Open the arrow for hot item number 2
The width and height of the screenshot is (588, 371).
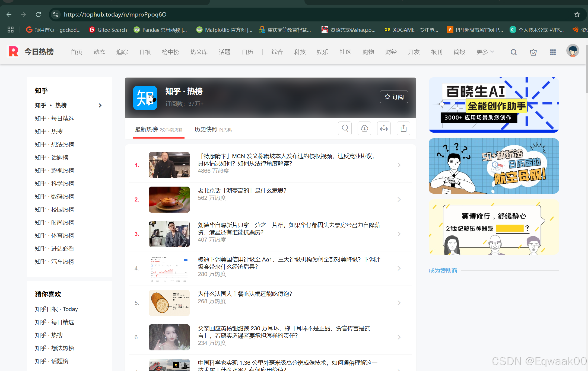pos(399,200)
